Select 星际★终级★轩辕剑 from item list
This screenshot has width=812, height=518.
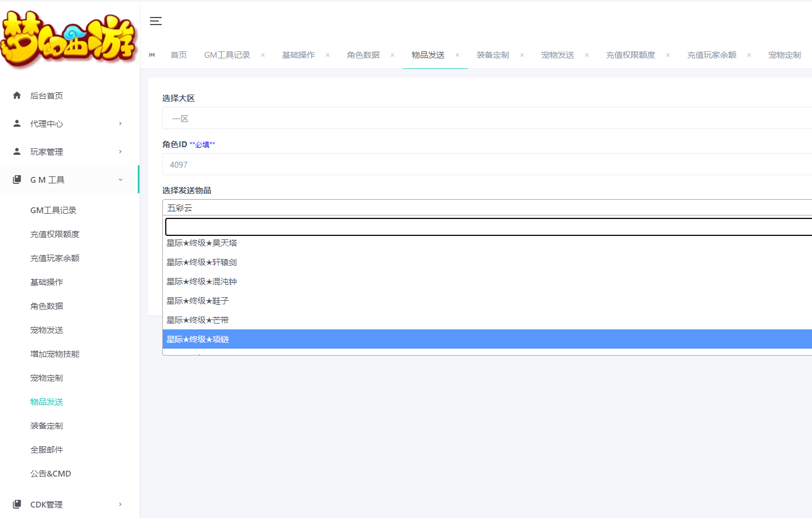pyautogui.click(x=202, y=262)
